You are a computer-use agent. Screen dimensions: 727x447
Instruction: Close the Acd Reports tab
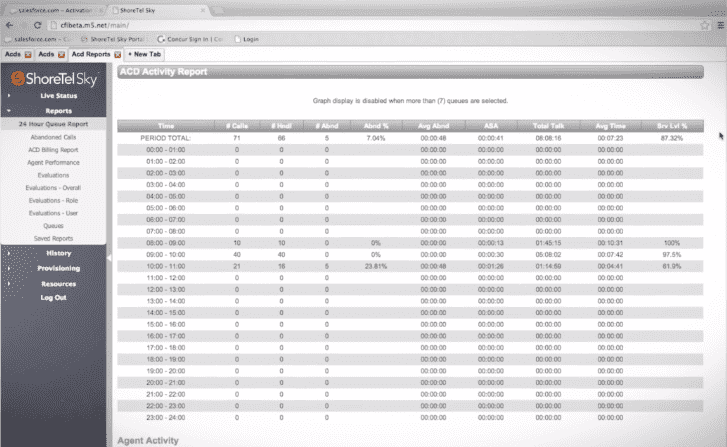[117, 54]
